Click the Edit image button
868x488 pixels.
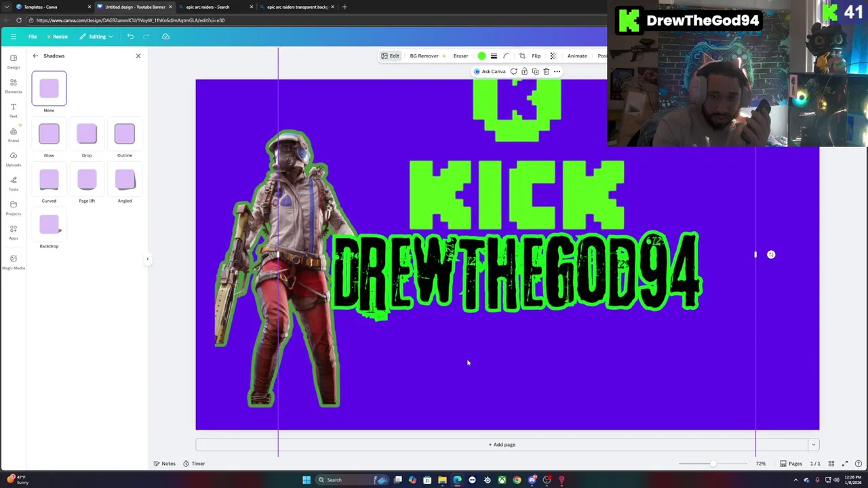coord(390,56)
